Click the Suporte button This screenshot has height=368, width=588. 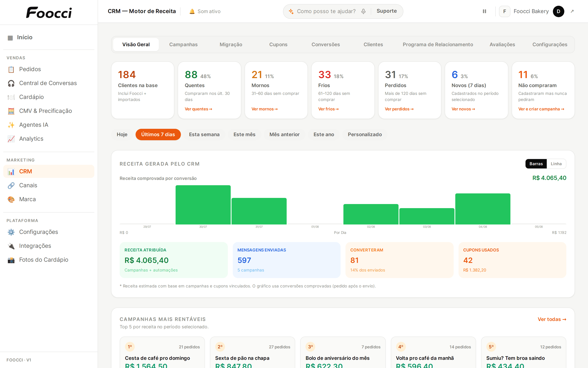click(386, 11)
